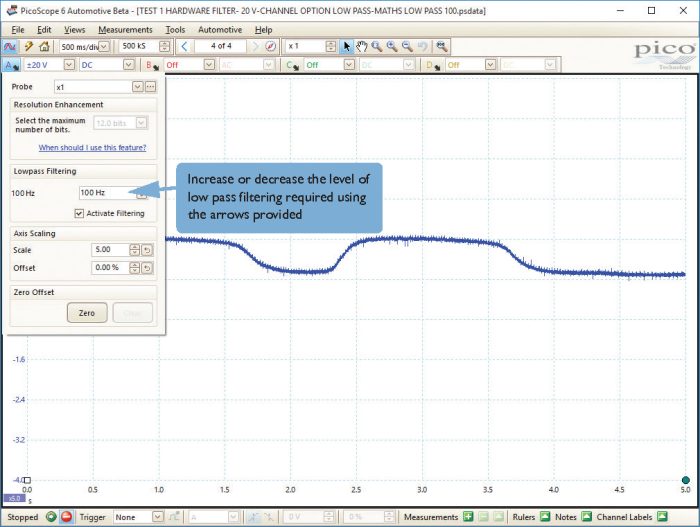
Task: Click the 100 Hz lowpass filter field
Action: pos(108,193)
